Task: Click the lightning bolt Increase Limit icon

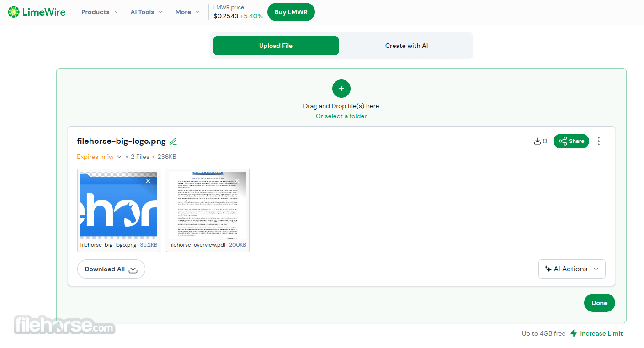Action: 574,333
